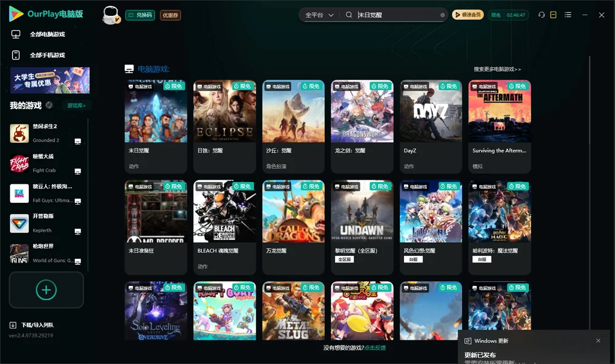Clear the search box text
This screenshot has height=364, width=615.
[442, 15]
